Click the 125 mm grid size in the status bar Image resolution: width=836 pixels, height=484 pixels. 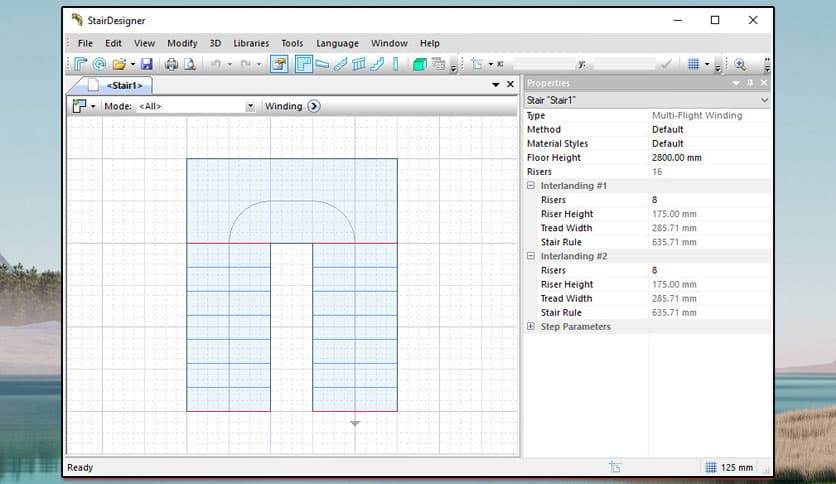(x=737, y=467)
